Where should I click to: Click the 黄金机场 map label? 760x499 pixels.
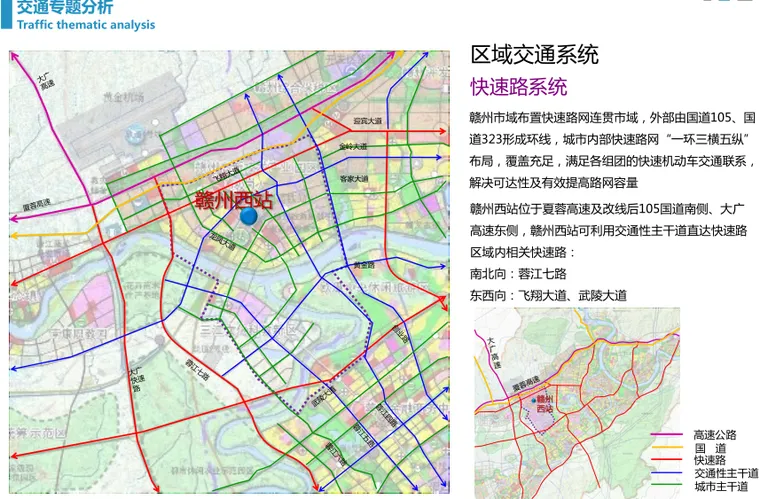[124, 97]
